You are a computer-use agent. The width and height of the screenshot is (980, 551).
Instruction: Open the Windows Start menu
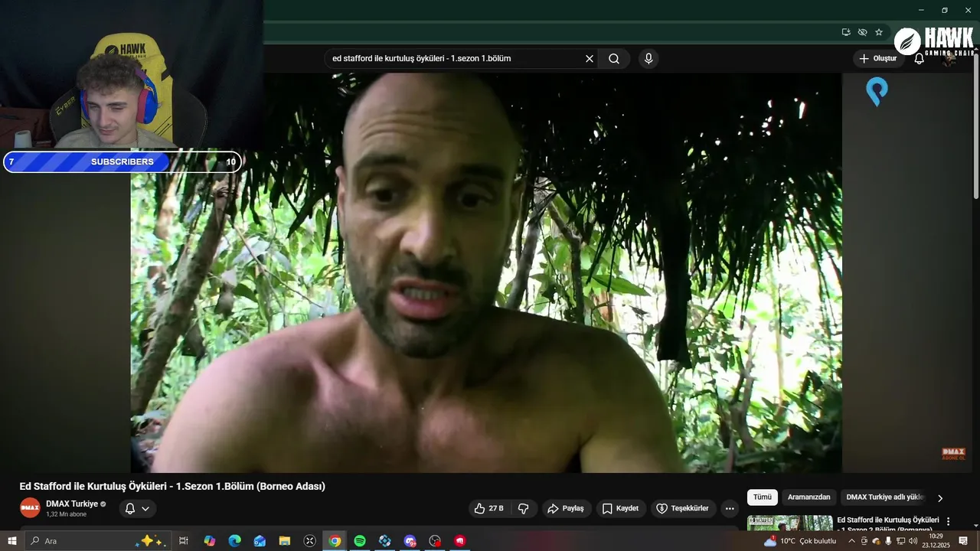[x=12, y=541]
